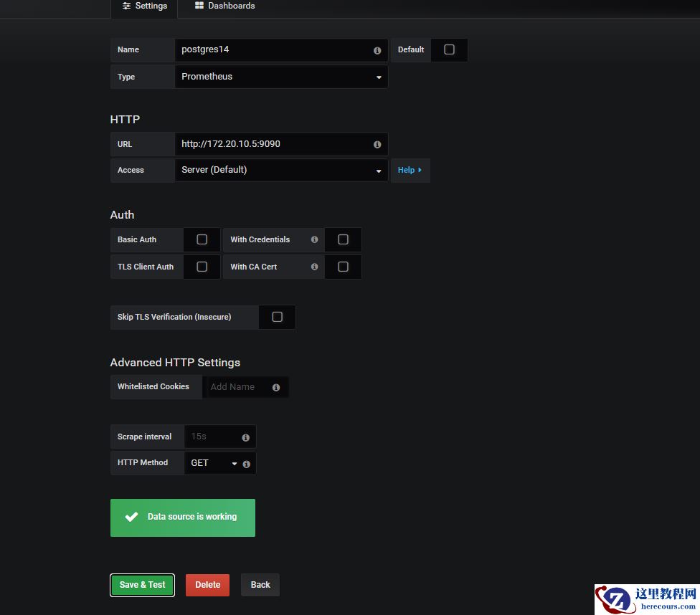This screenshot has width=700, height=615.
Task: Click the red Delete button
Action: [207, 585]
